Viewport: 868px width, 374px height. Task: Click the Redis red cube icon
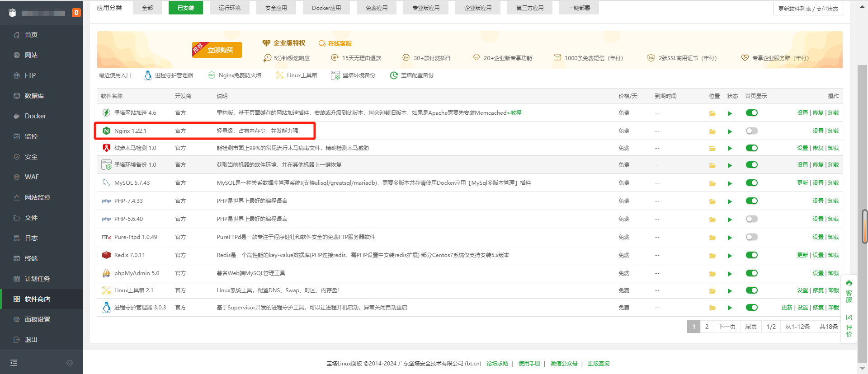click(x=106, y=255)
